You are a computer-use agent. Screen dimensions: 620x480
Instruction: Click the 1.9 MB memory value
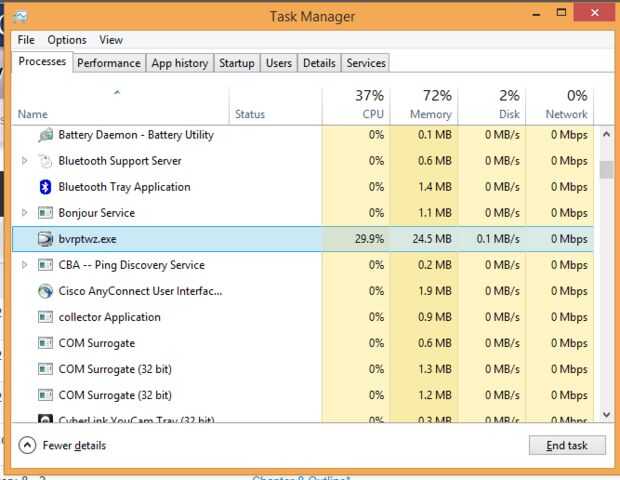coord(435,291)
